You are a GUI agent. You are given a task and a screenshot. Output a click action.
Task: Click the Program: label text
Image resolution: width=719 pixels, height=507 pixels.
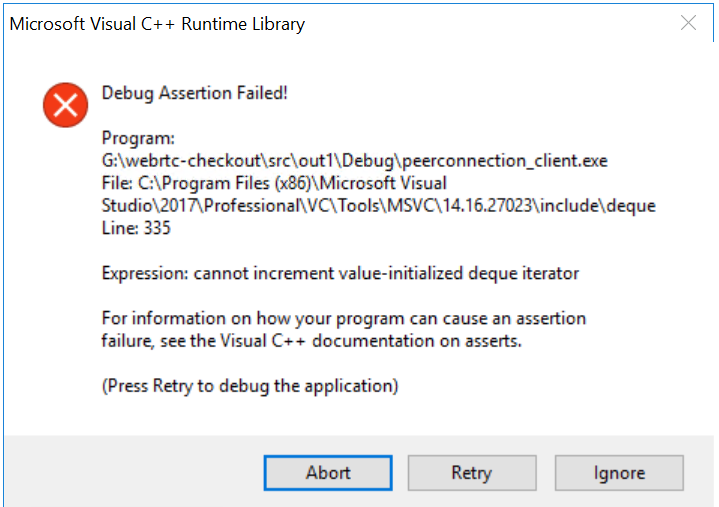[x=138, y=138]
